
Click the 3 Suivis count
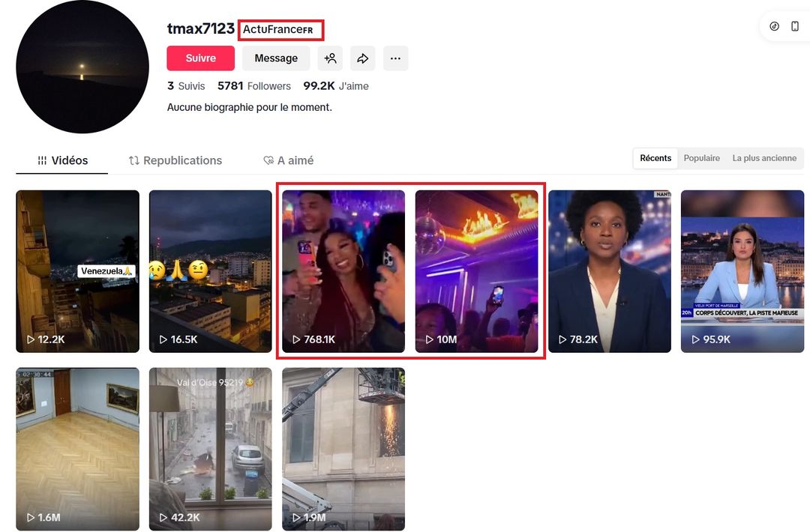[186, 86]
